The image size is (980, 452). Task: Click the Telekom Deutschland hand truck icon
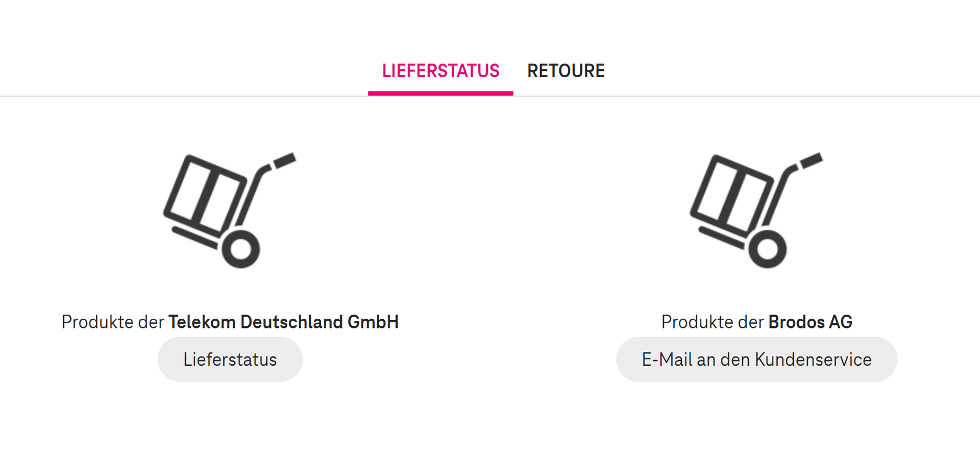point(230,209)
